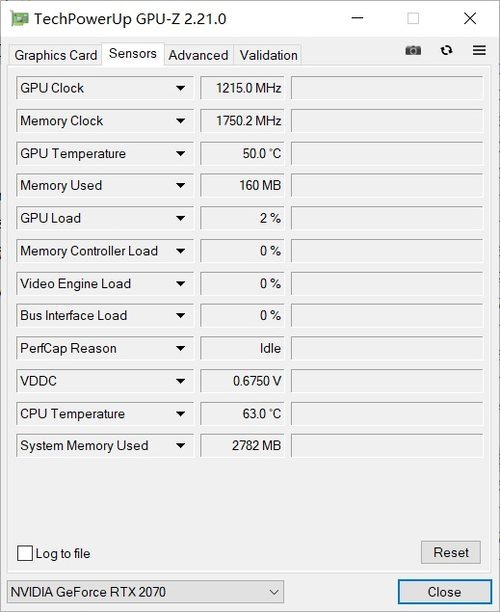The height and width of the screenshot is (612, 500).
Task: Expand the GPU Clock sensor dropdown
Action: coord(180,88)
